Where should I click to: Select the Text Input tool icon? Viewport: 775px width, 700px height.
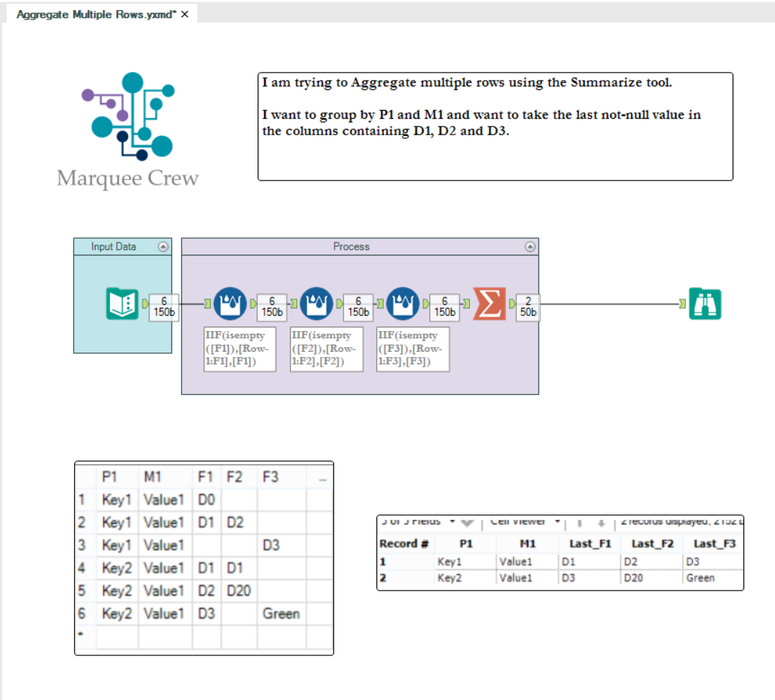[122, 304]
